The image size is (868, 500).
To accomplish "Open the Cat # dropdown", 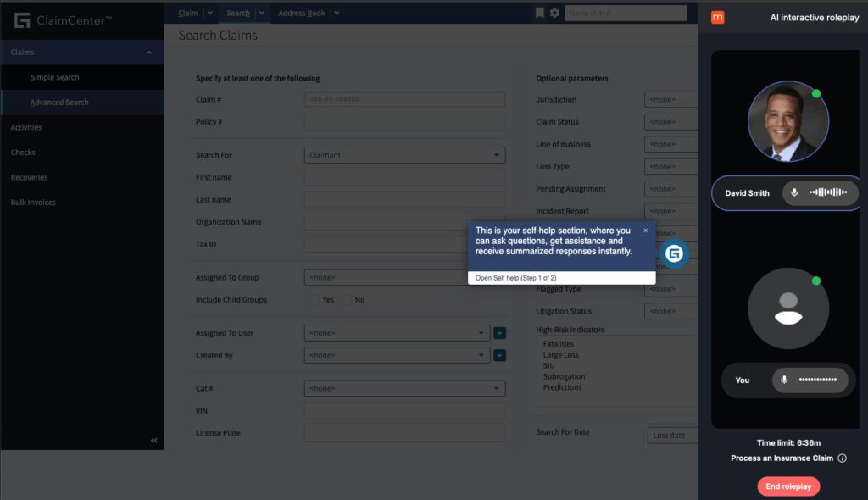I will pyautogui.click(x=404, y=389).
